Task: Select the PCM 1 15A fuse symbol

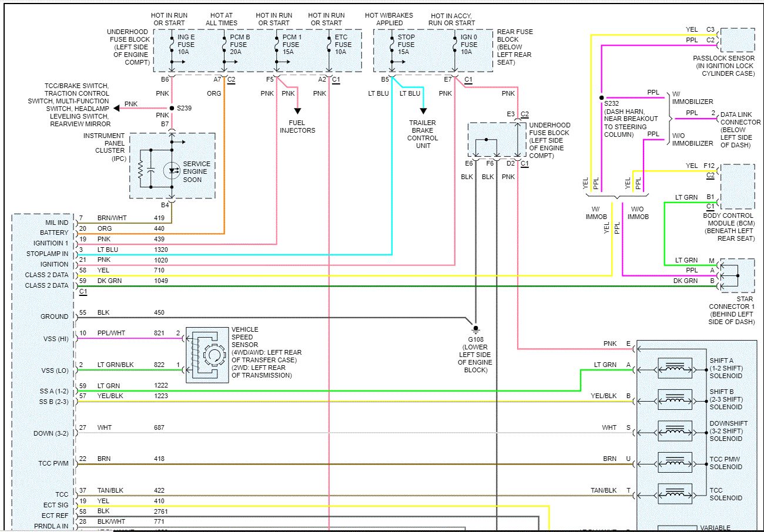Action: tap(276, 45)
